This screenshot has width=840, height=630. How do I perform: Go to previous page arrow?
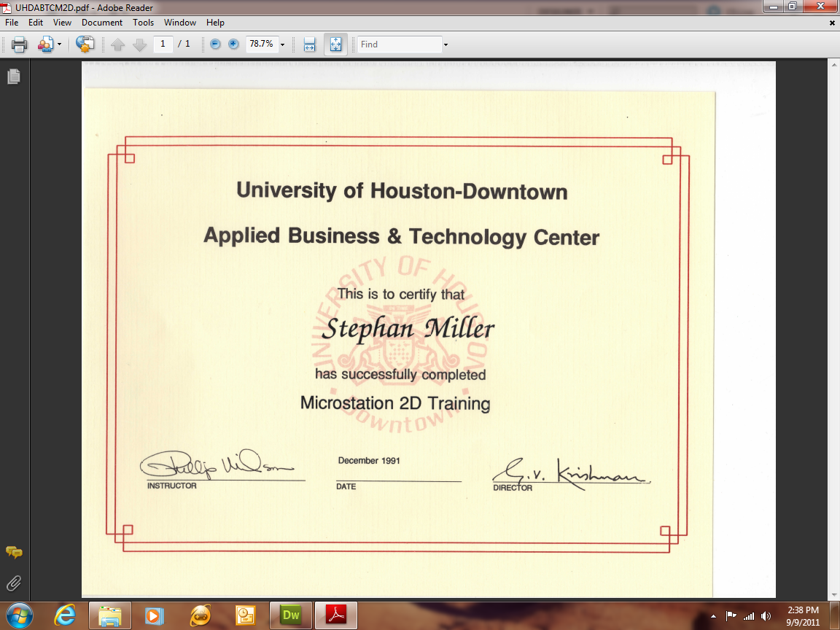pyautogui.click(x=118, y=44)
